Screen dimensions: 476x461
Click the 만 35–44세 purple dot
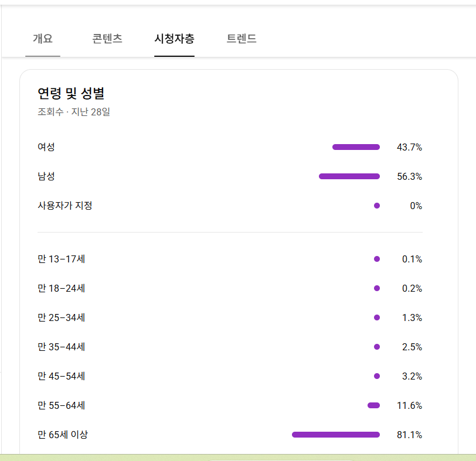point(377,347)
